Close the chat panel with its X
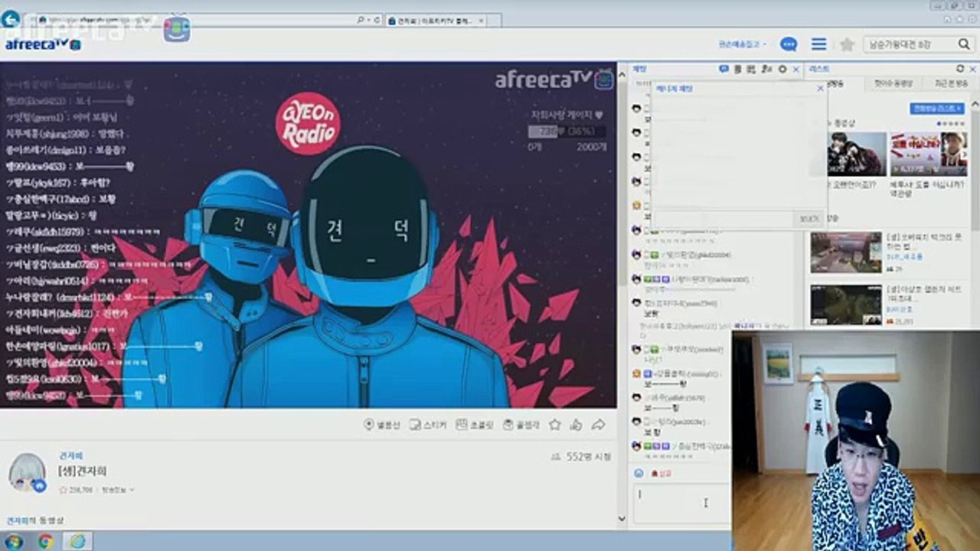 click(795, 69)
